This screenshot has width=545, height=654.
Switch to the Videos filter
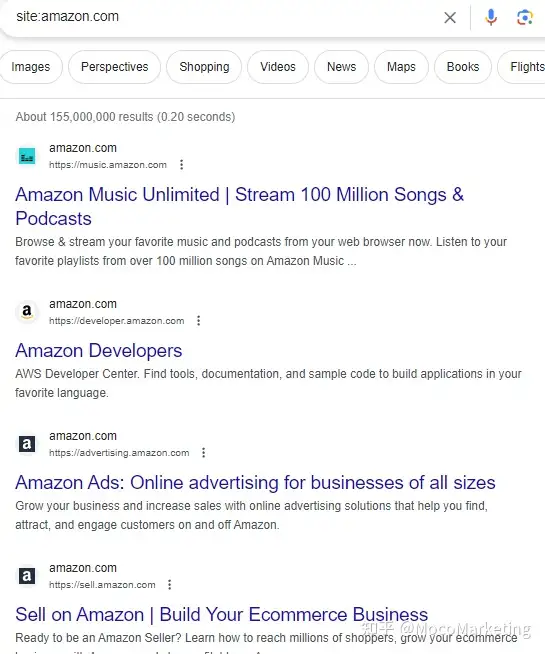tap(278, 67)
